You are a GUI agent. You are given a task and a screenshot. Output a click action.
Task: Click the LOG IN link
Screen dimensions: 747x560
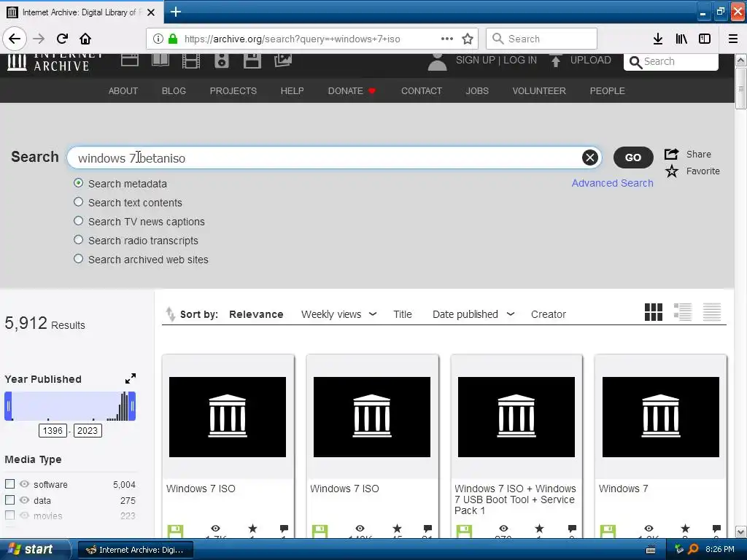[520, 60]
